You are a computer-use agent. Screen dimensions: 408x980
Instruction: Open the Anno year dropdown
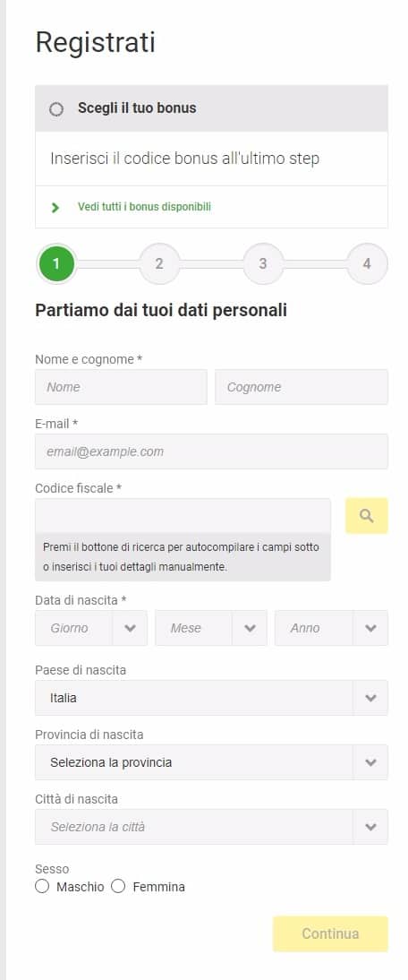click(x=331, y=628)
